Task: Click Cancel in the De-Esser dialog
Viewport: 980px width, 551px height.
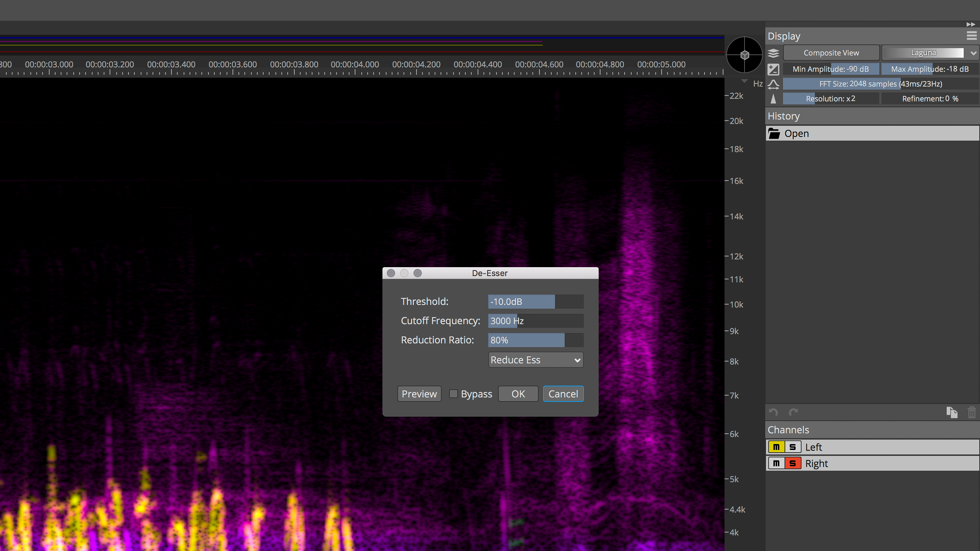Action: [x=563, y=394]
